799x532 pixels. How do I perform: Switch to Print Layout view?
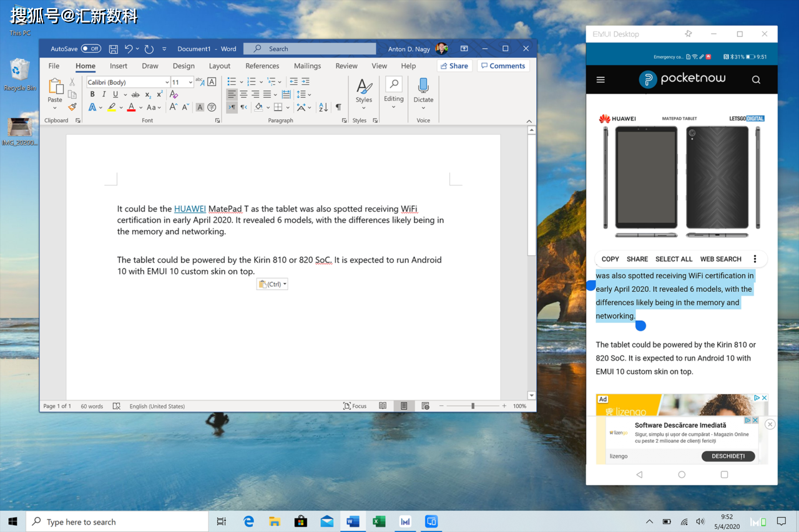(x=404, y=406)
